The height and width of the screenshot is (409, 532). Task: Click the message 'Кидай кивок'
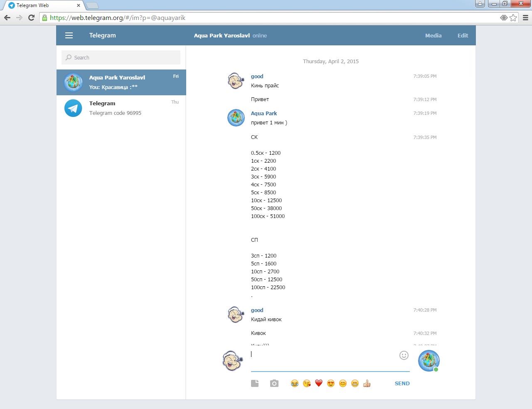266,319
